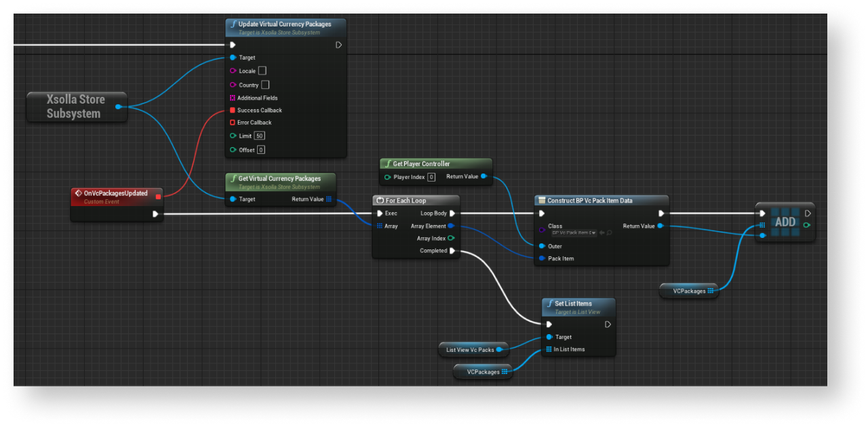Select the List View Vc Packs variable node
Screen dimensions: 868x427
(x=470, y=350)
